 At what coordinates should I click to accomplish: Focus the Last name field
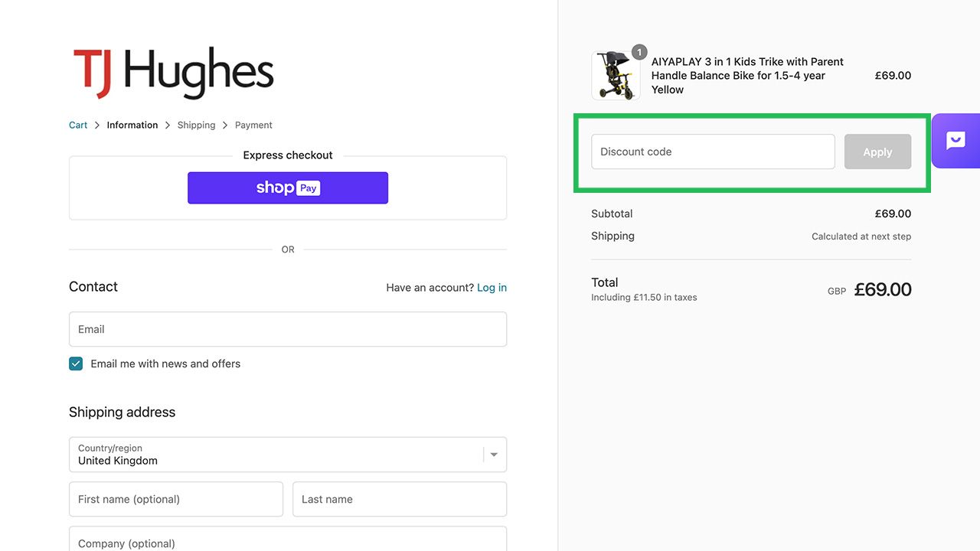(400, 499)
